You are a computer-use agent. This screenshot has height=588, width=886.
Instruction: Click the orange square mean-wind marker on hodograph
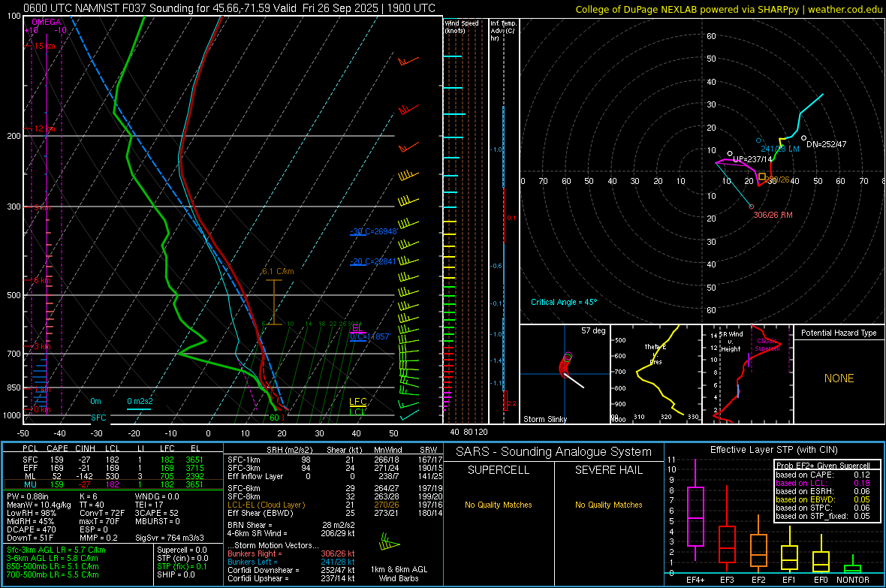click(761, 177)
